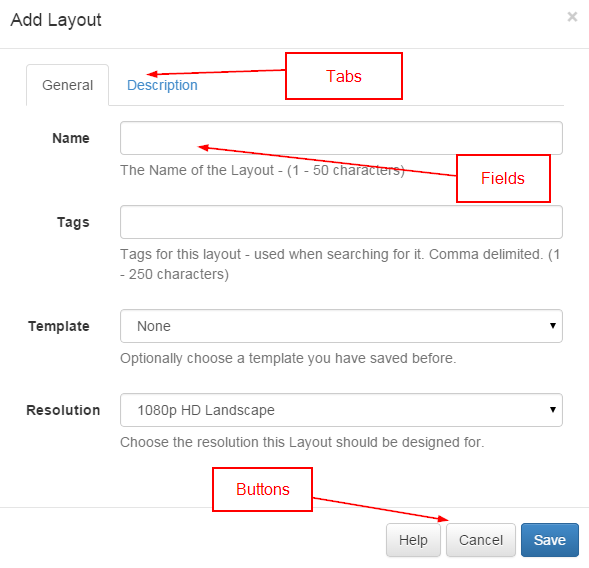This screenshot has height=568, width=589.
Task: Select the Template field label
Action: click(59, 326)
